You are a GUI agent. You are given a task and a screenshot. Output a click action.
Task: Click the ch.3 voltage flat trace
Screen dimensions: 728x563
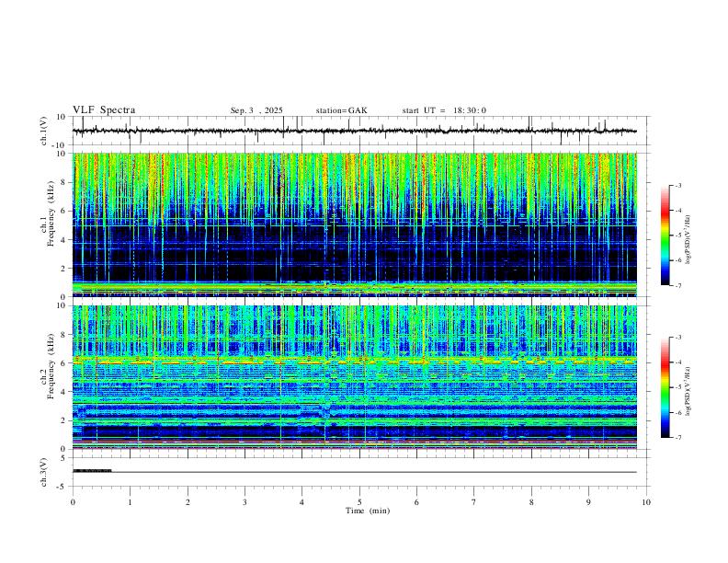[x=355, y=472]
